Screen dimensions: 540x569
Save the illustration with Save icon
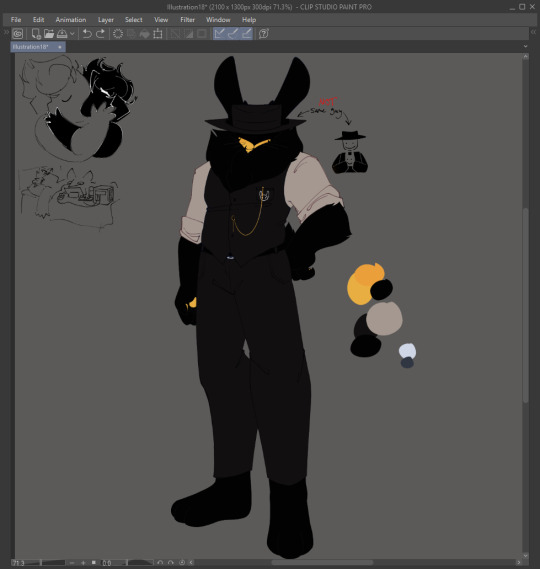point(62,34)
